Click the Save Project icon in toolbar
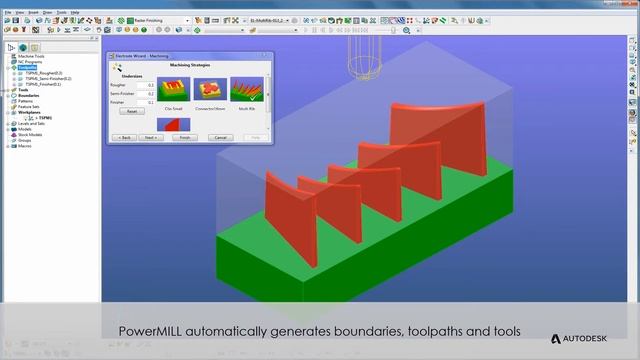 click(16, 20)
